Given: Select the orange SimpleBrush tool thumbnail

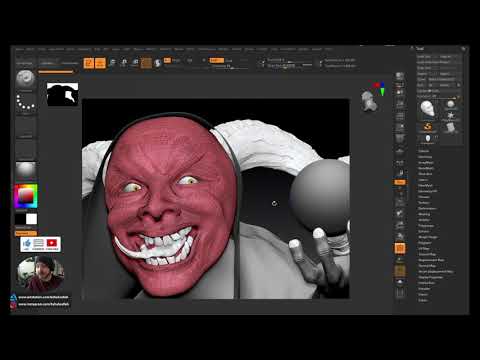Looking at the screenshot, I should point(427,127).
